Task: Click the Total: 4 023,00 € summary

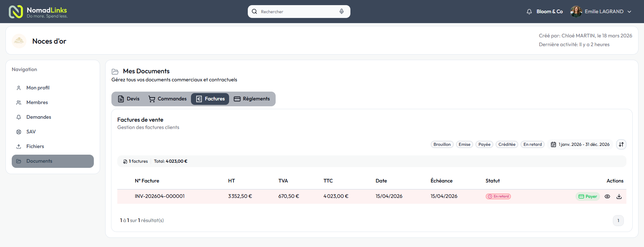Action: [170, 161]
